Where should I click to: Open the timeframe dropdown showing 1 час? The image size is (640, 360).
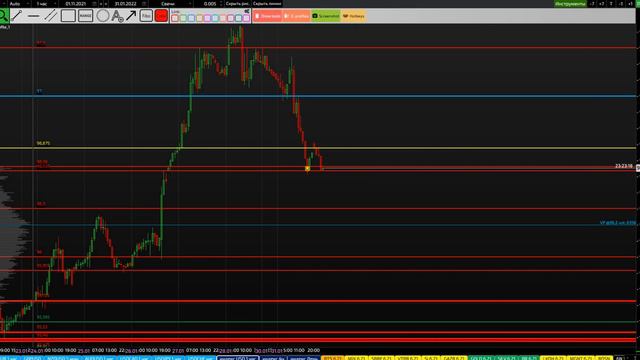click(44, 4)
